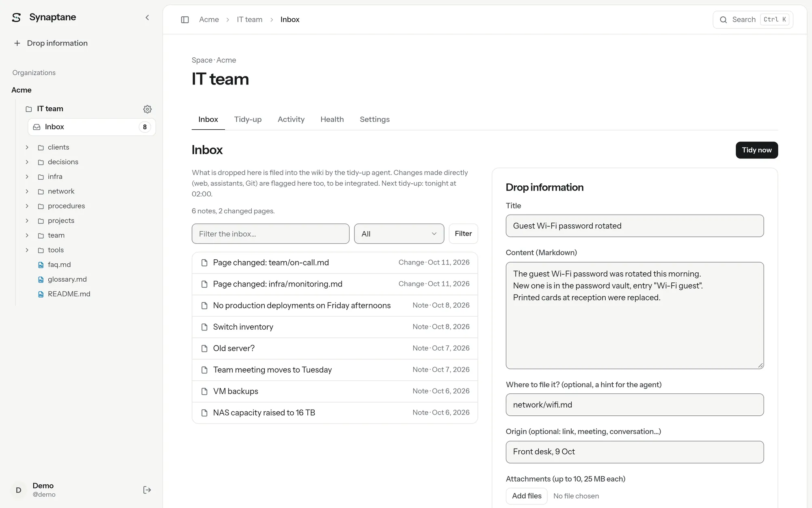Click the Content Markdown text area
Screen dimensions: 812x508
(x=635, y=315)
